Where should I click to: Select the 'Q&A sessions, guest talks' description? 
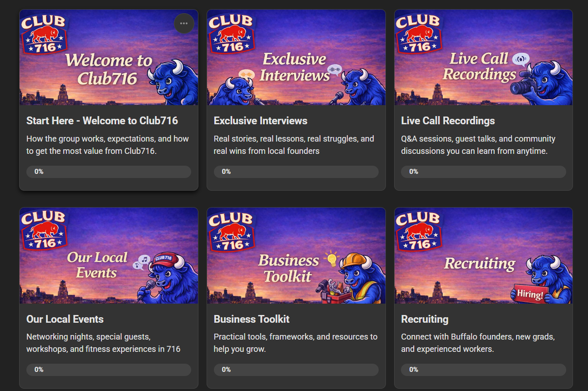point(478,145)
